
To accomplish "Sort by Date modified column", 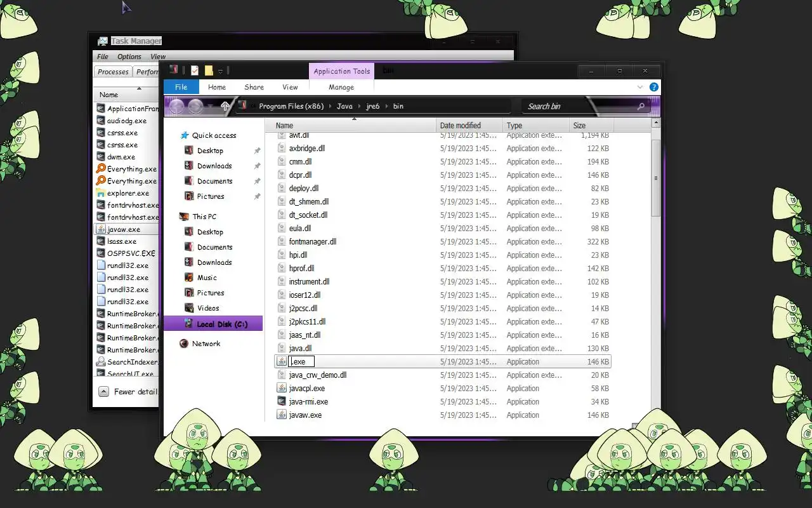I will [x=470, y=125].
